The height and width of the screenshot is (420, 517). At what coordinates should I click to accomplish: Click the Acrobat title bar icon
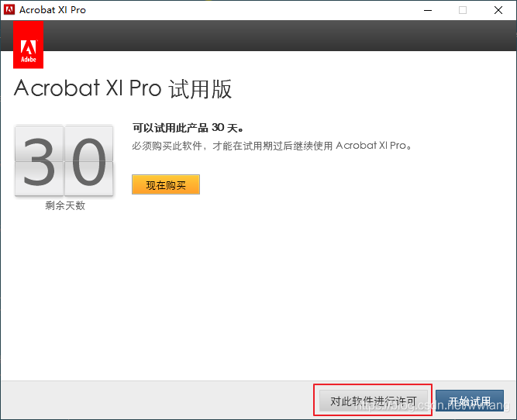(x=9, y=10)
